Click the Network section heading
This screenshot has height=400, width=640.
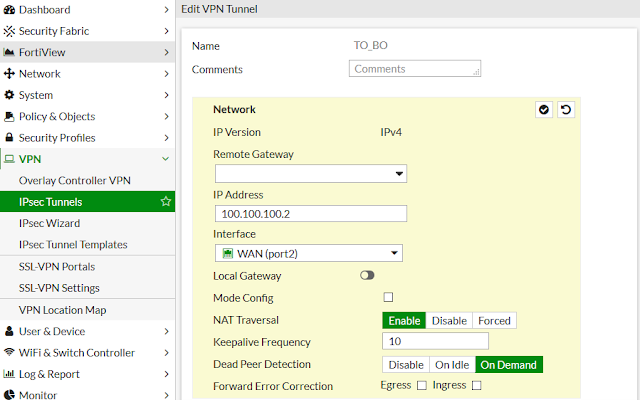coord(234,109)
